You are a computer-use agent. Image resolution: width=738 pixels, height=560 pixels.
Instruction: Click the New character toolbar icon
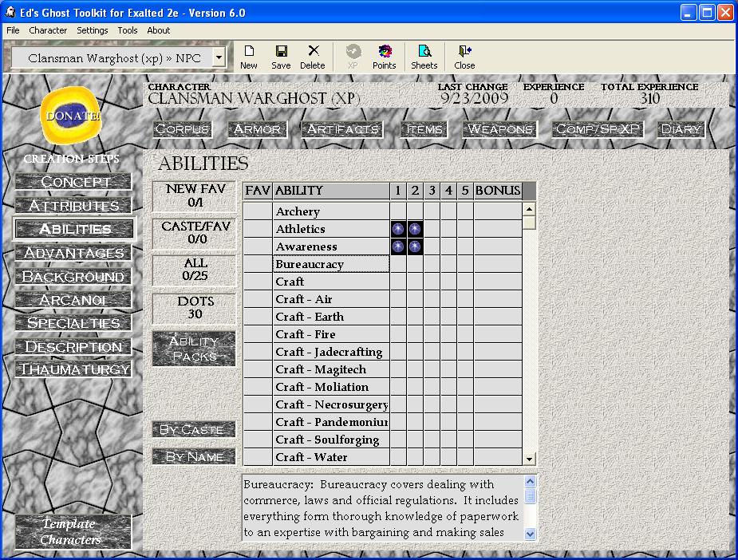click(x=248, y=57)
